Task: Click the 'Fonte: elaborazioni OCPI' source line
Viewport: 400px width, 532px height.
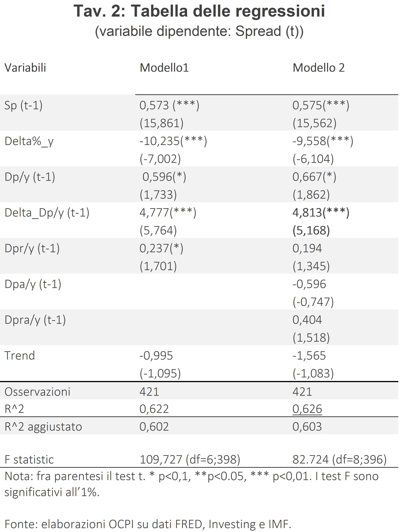Action: pos(148,524)
